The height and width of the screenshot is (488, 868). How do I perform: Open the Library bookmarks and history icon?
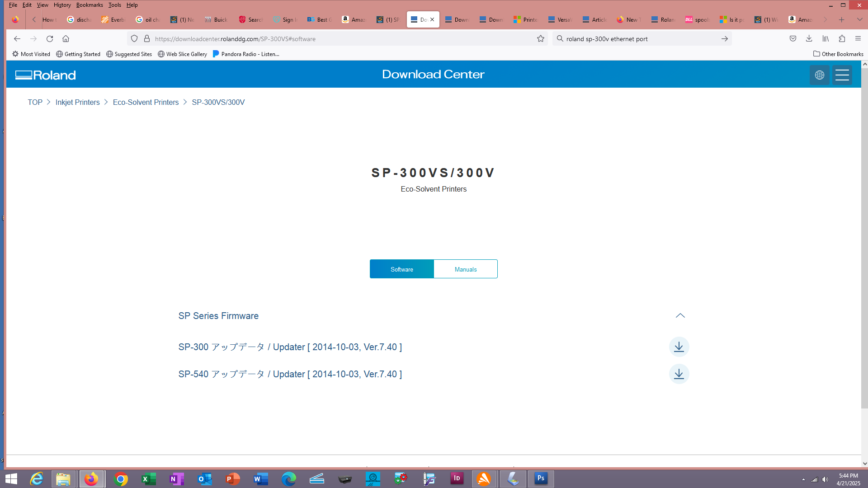(x=825, y=39)
